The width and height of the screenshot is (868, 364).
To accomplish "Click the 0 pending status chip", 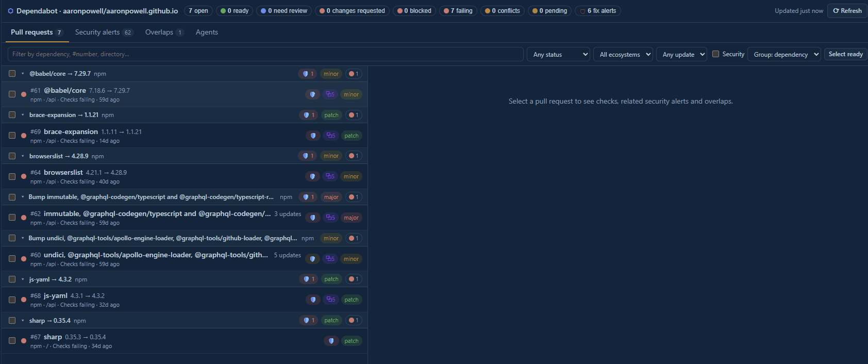I will [549, 11].
